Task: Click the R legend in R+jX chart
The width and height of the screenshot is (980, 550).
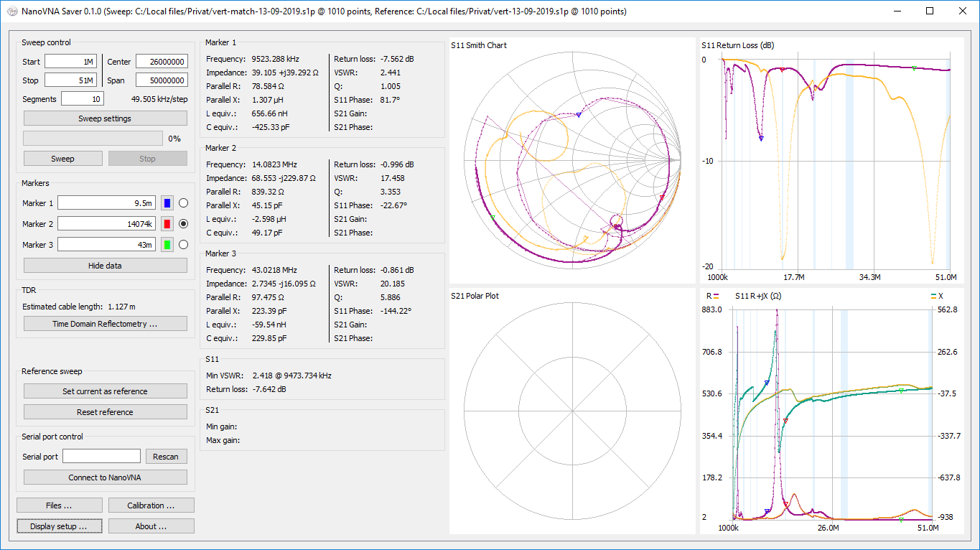Action: pyautogui.click(x=712, y=296)
